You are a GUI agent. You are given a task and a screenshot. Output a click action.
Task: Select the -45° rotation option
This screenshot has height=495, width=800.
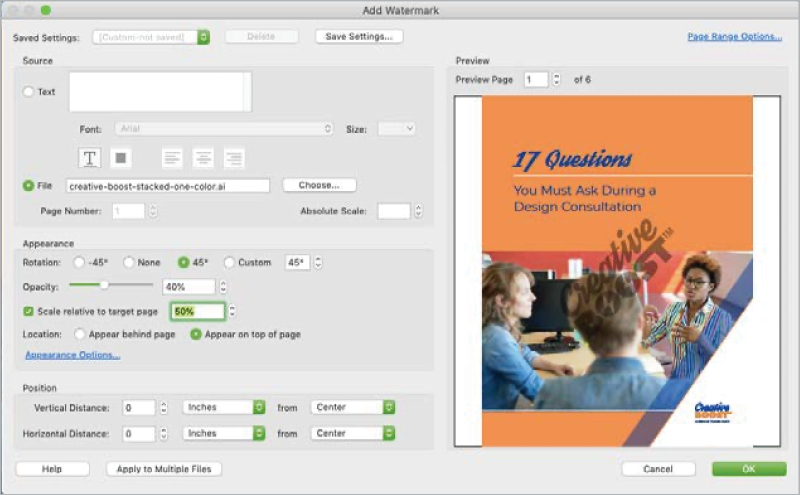(79, 262)
